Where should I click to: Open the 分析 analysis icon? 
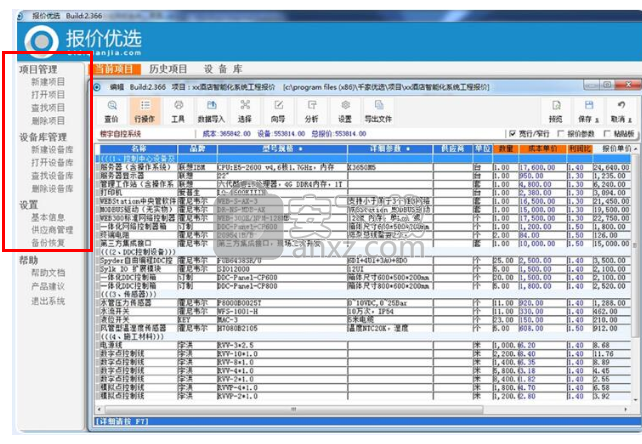pos(312,111)
